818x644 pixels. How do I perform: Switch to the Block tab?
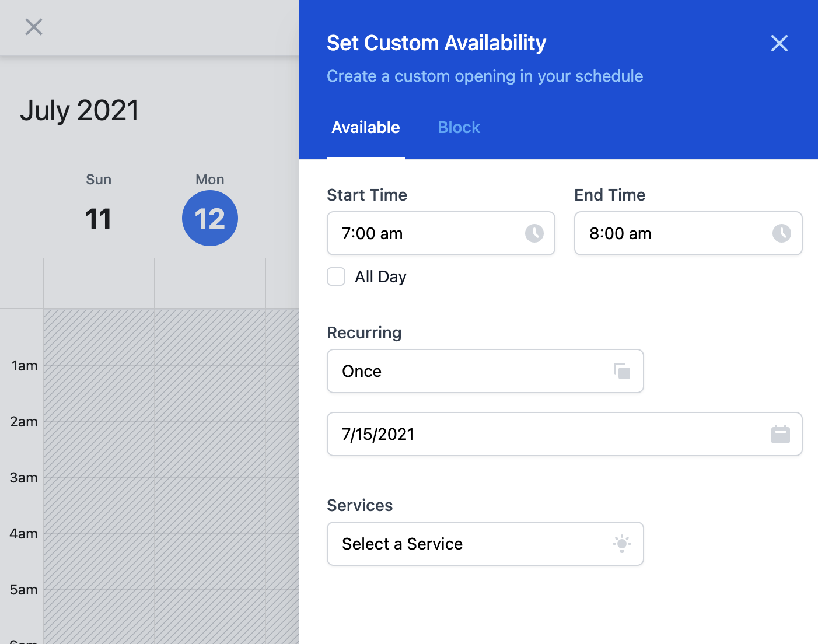459,127
